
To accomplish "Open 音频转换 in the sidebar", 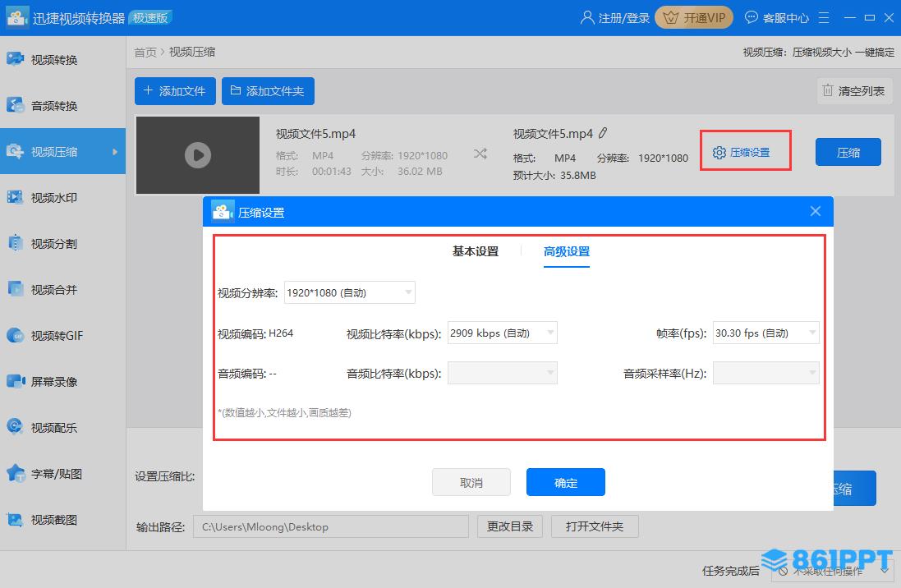I will point(62,105).
